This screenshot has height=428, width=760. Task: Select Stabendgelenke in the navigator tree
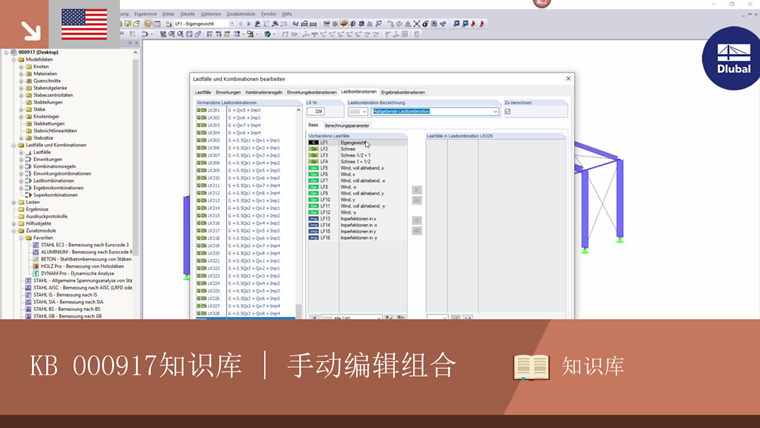pyautogui.click(x=50, y=88)
